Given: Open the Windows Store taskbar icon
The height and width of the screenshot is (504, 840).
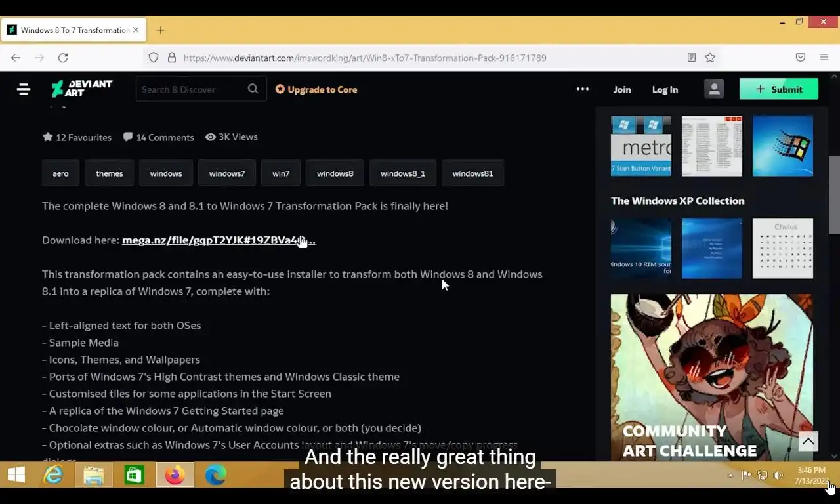Looking at the screenshot, I should point(134,474).
